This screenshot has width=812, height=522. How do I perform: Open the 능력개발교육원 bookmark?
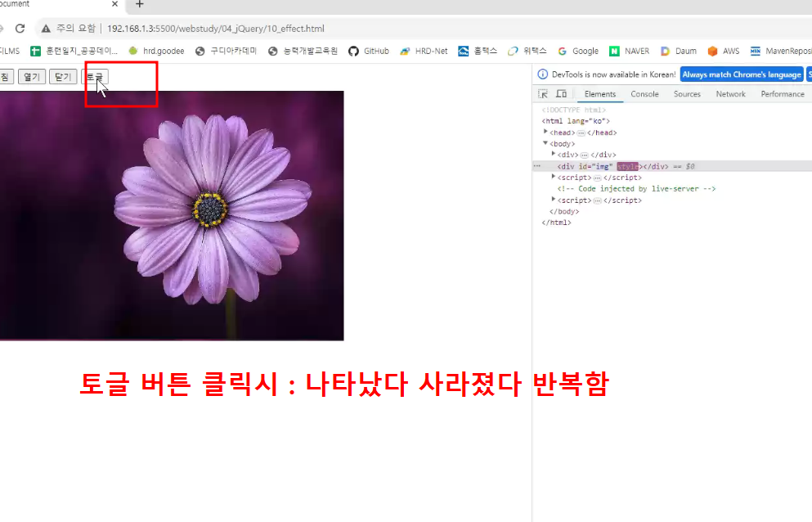303,51
